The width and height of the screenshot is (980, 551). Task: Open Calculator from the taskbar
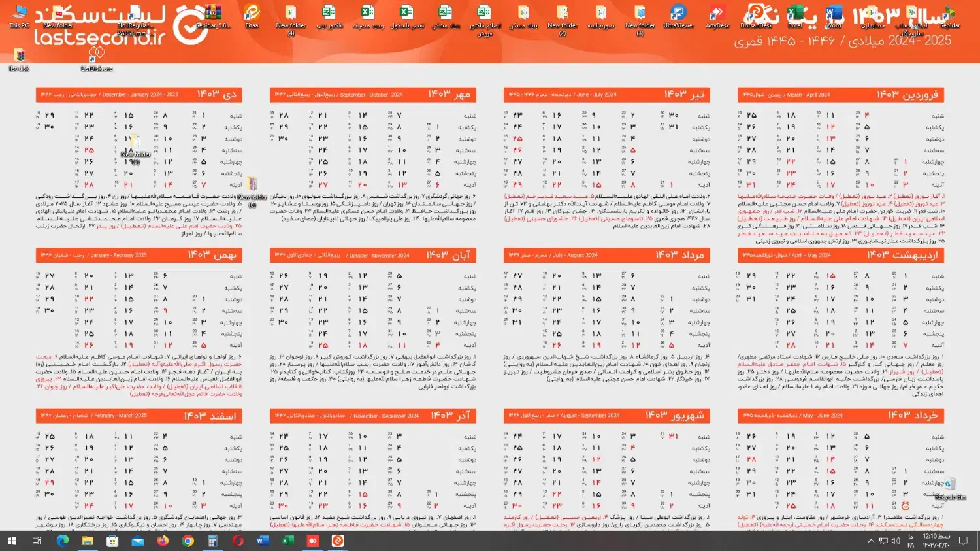pos(212,541)
